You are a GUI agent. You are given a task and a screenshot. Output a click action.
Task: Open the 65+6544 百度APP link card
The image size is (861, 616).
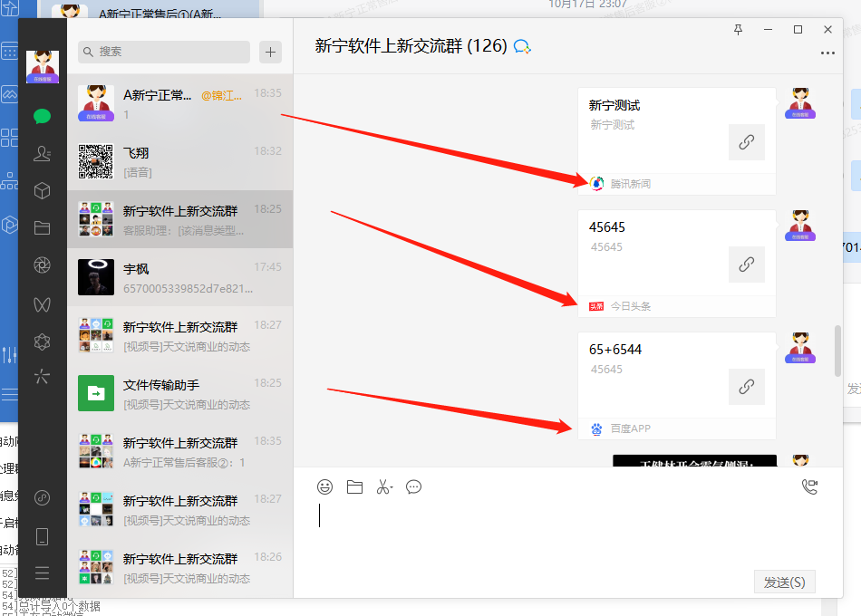pyautogui.click(x=676, y=386)
